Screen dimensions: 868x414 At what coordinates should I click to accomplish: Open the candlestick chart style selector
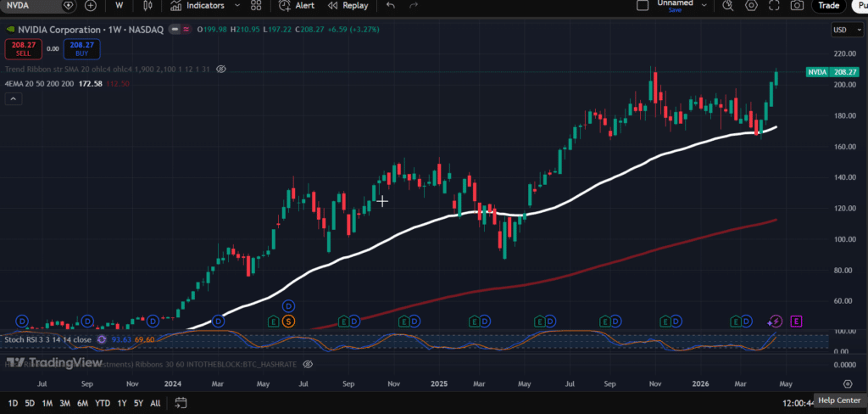(x=147, y=6)
